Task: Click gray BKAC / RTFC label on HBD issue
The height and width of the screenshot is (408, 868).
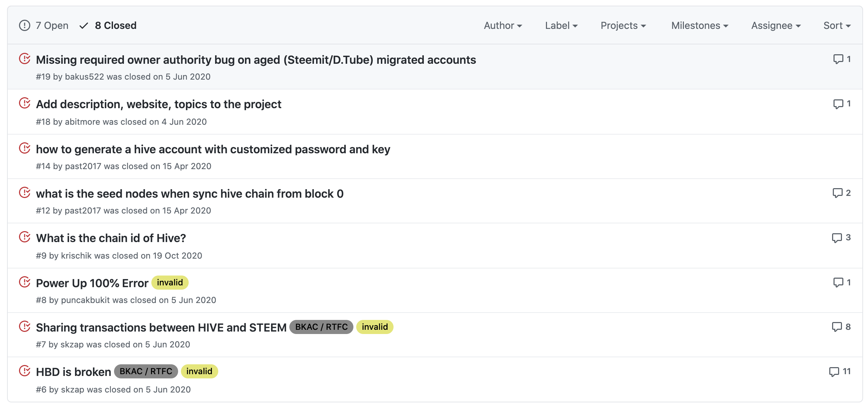Action: pos(146,371)
